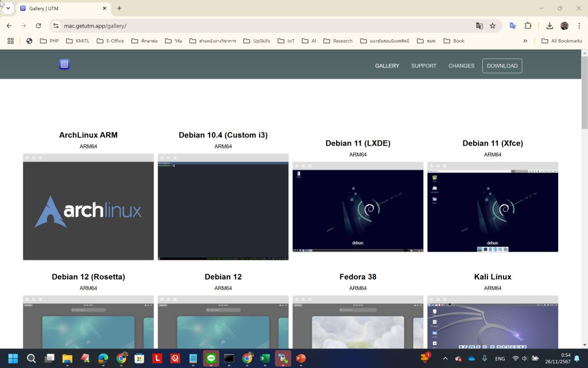Click the globe bookmark icon
Viewport: 588px width, 368px height.
[x=29, y=41]
